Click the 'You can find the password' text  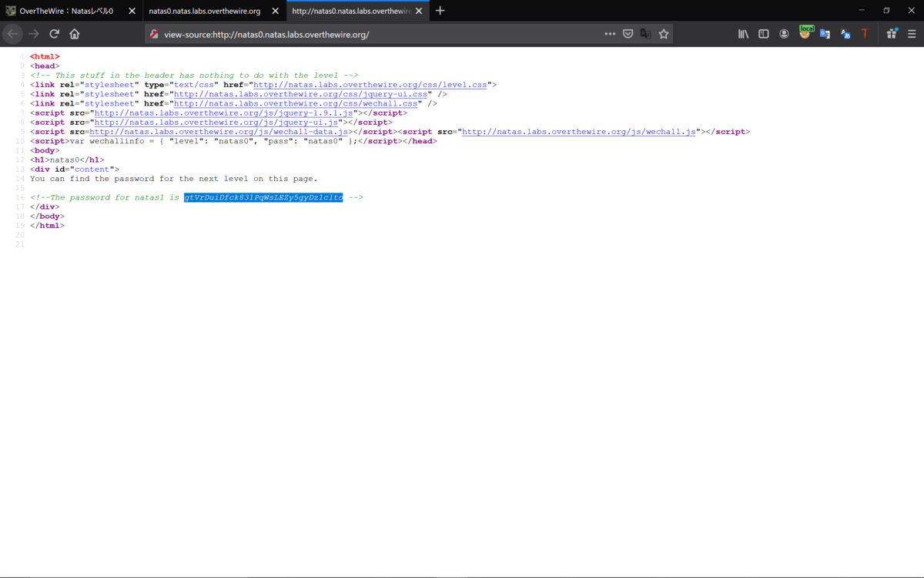pyautogui.click(x=174, y=179)
